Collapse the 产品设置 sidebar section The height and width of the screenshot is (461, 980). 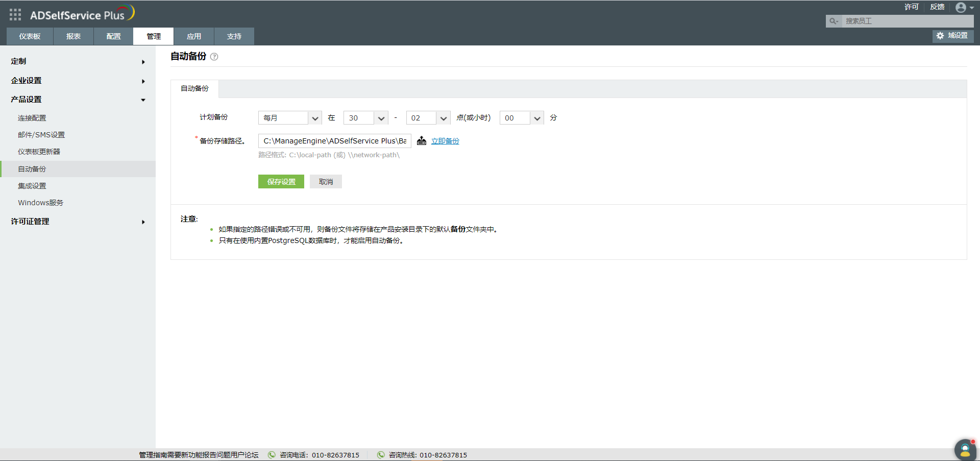point(26,99)
